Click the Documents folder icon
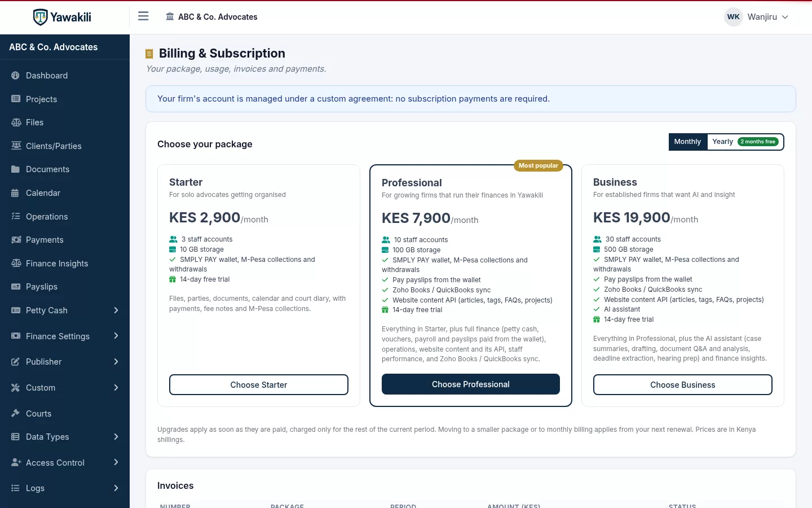 click(x=16, y=169)
